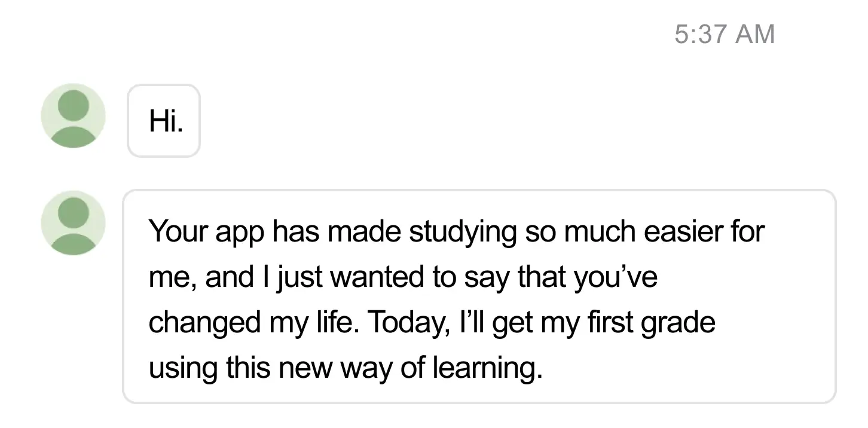Select the time shown at top right
This screenshot has height=428, width=868.
[x=725, y=34]
